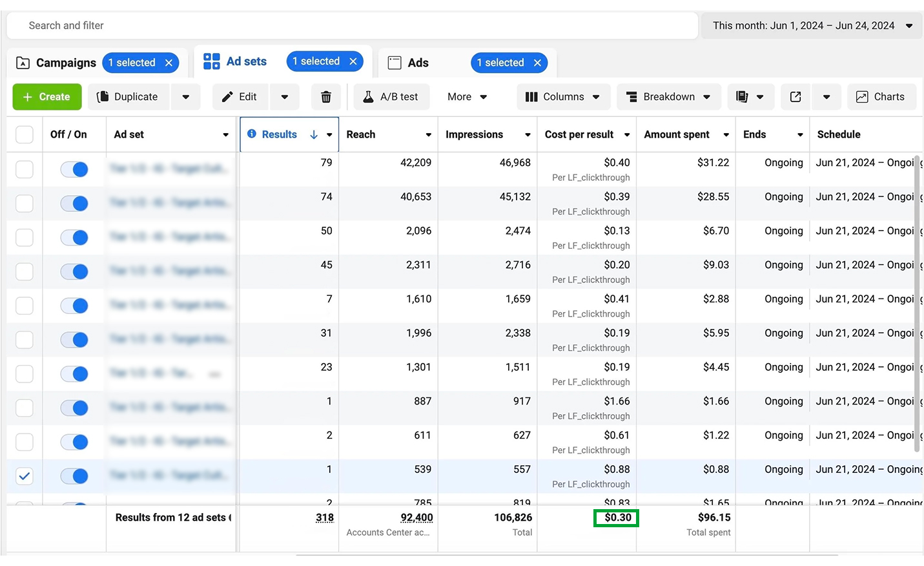Viewport: 924px width, 566px height.
Task: Expand the Columns dropdown
Action: (x=563, y=97)
